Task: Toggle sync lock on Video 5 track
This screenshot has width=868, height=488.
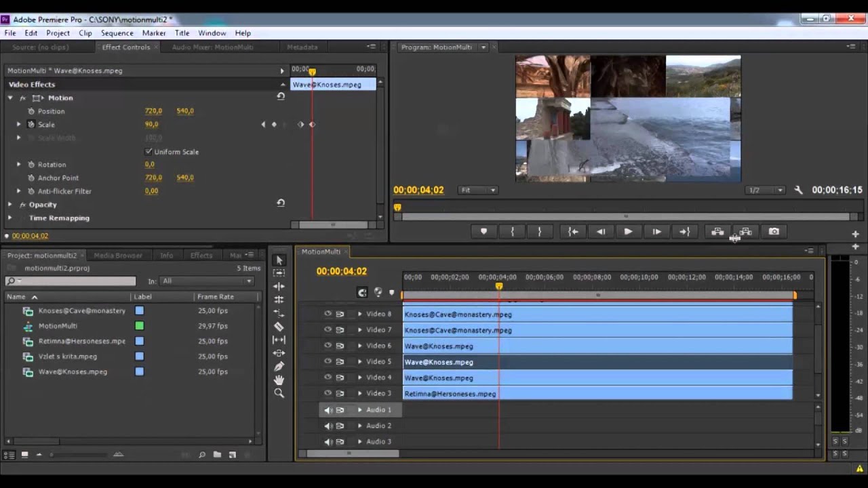Action: 340,361
